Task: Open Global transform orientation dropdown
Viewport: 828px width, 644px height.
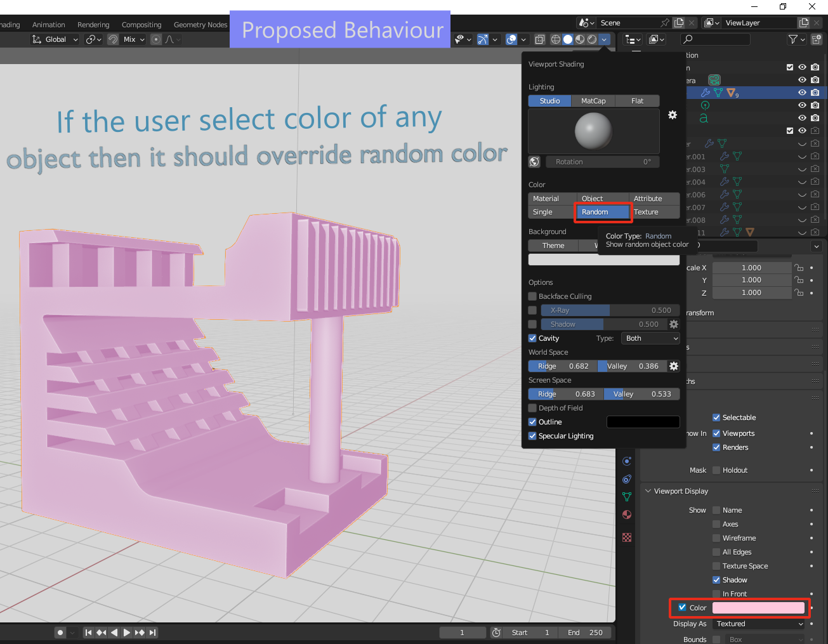Action: click(55, 39)
